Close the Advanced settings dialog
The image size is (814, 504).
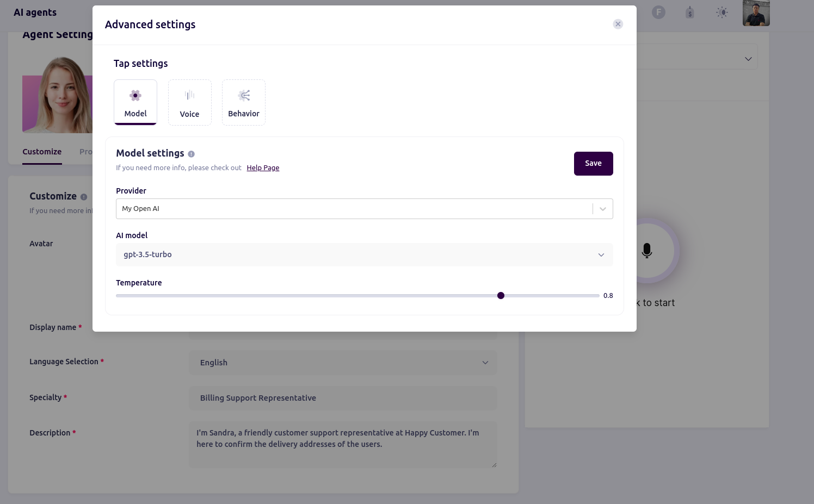click(618, 24)
